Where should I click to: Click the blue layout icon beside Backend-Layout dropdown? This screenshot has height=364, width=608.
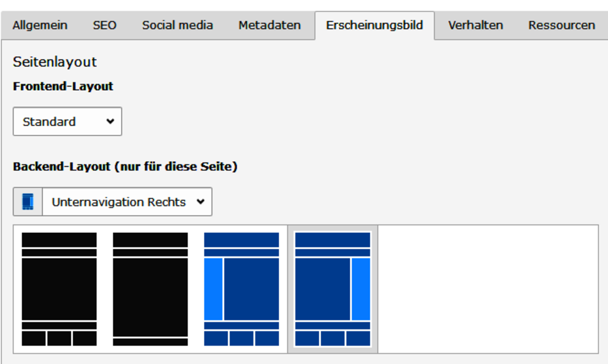coord(28,202)
